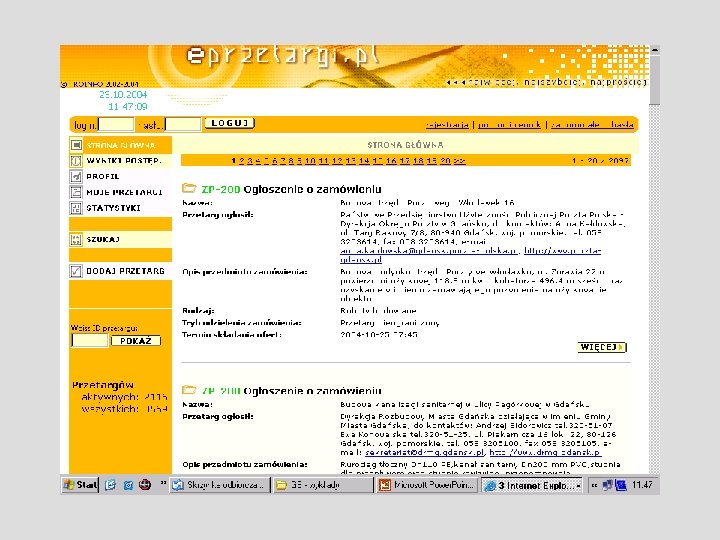
Task: Go to results page 10
Action: tap(310, 161)
